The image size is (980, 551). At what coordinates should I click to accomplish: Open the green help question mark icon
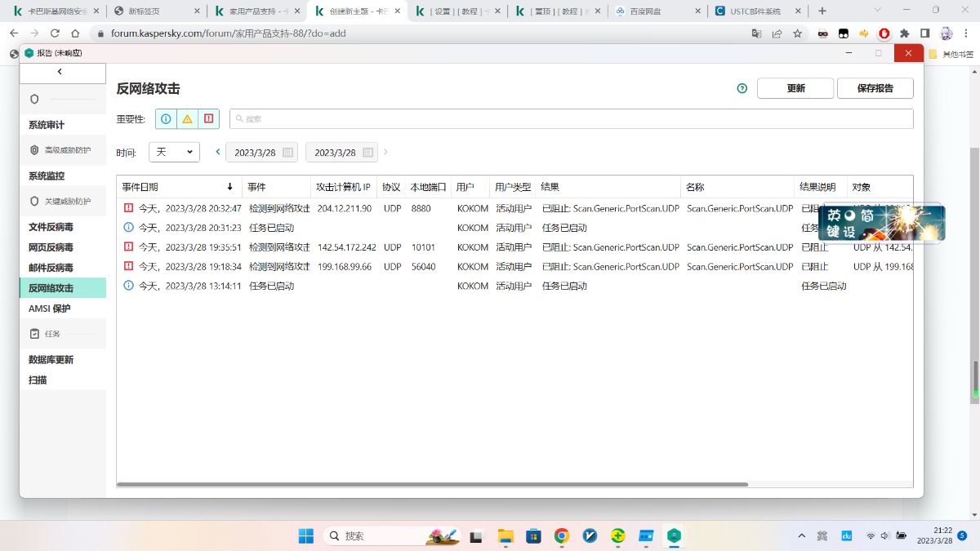point(742,88)
